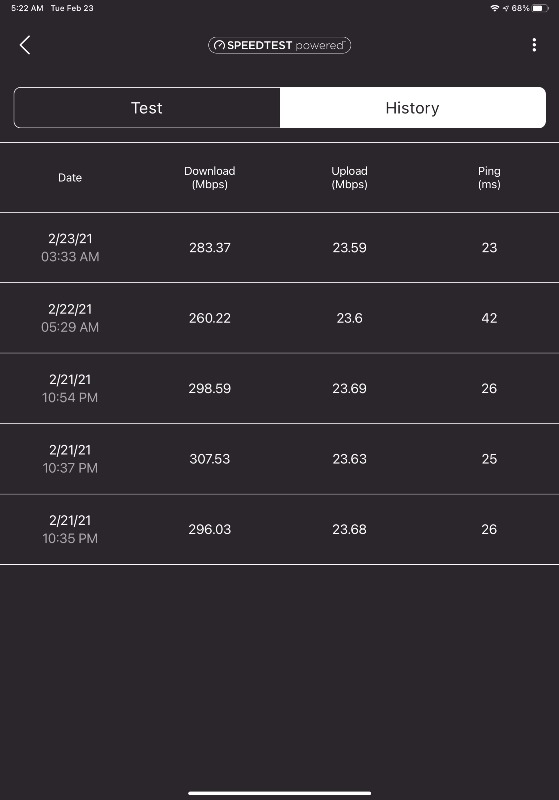The height and width of the screenshot is (800, 559).
Task: Tap the back arrow icon
Action: click(x=25, y=45)
